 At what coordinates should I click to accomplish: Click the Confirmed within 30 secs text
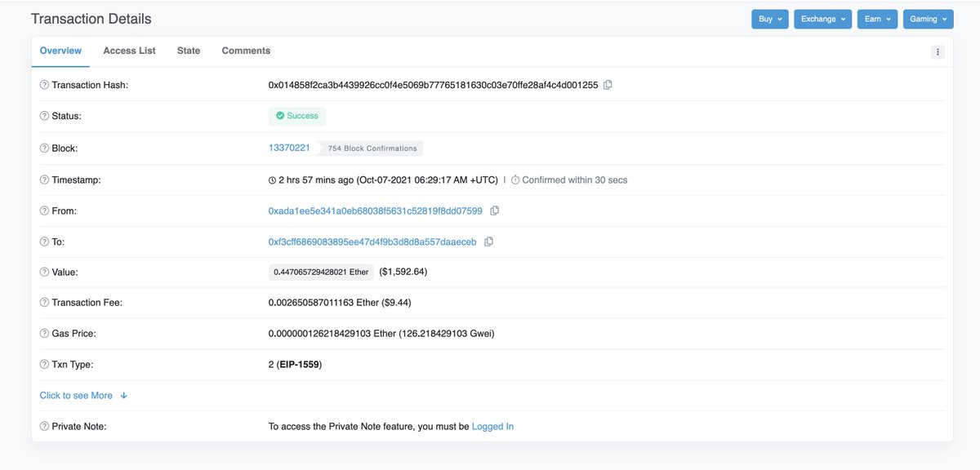575,180
